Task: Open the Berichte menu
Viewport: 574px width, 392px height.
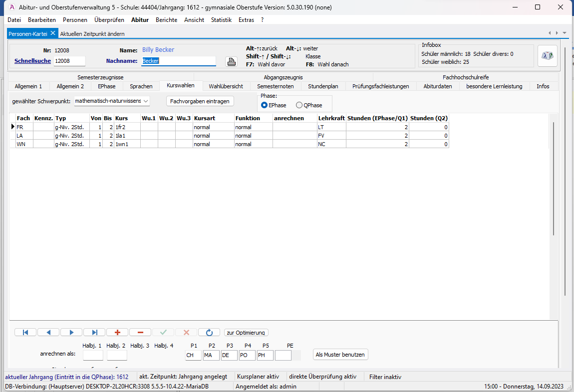Action: (x=166, y=20)
